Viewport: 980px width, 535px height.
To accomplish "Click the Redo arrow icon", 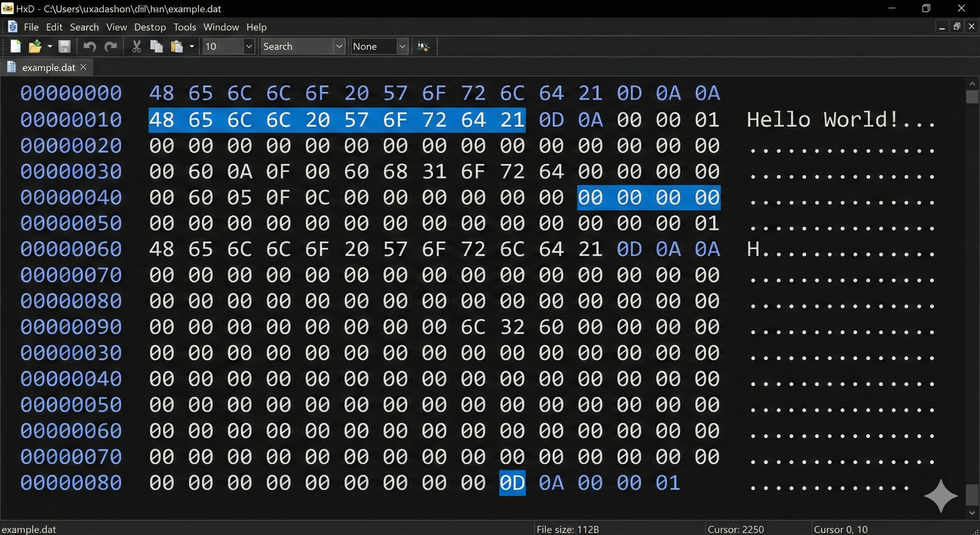I will pos(111,46).
